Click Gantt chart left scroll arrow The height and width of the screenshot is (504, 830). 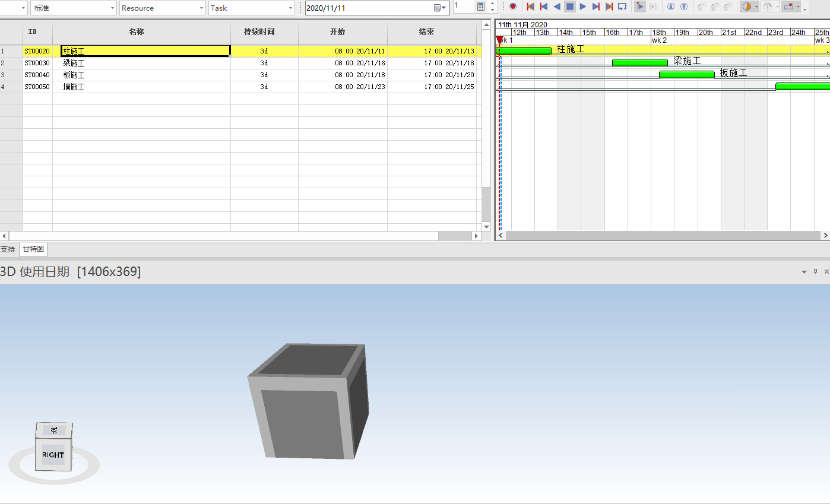pos(500,236)
